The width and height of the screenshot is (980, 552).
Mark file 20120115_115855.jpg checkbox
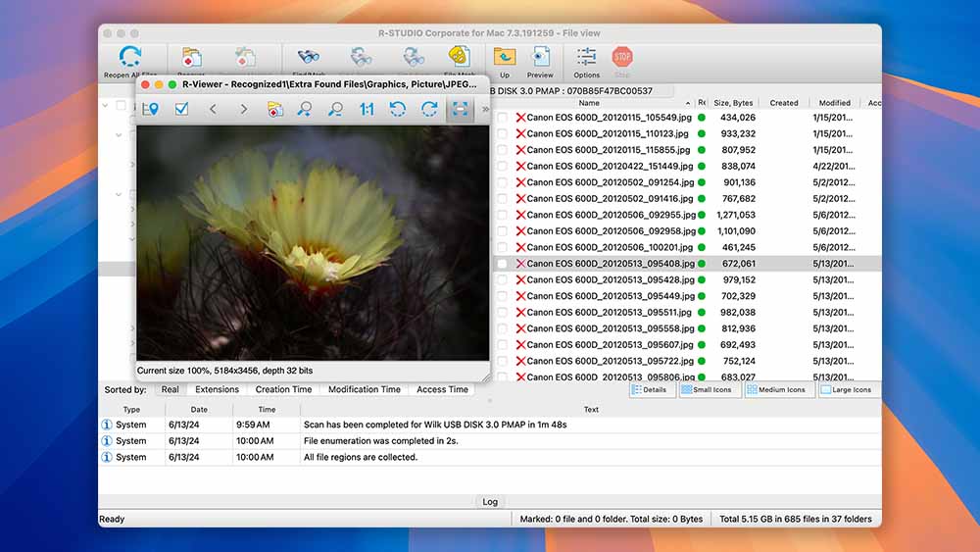502,150
